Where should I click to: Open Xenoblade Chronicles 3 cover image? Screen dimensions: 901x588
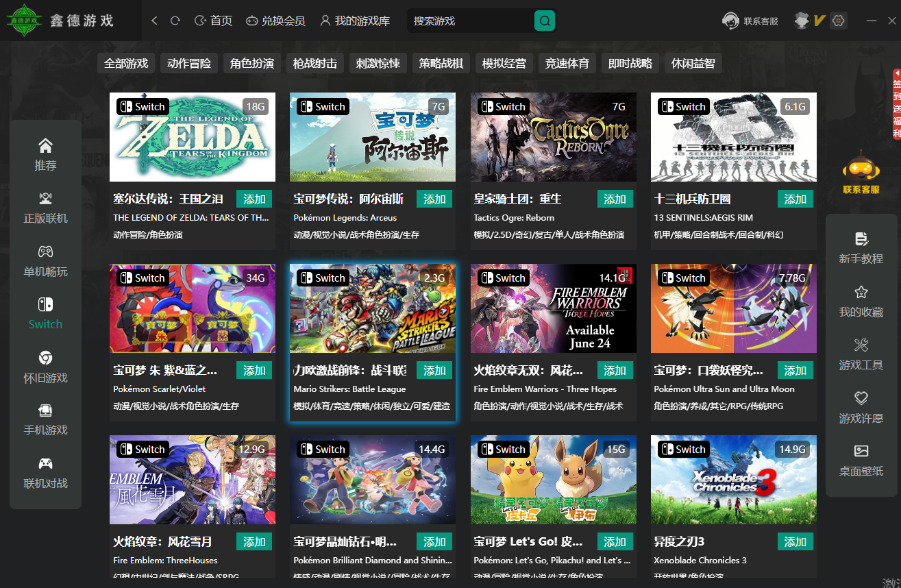734,480
